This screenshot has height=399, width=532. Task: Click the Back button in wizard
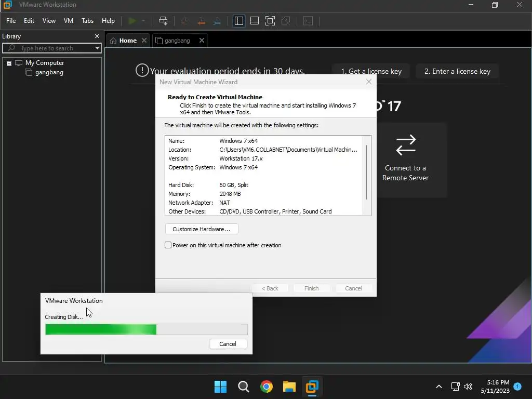coord(270,288)
